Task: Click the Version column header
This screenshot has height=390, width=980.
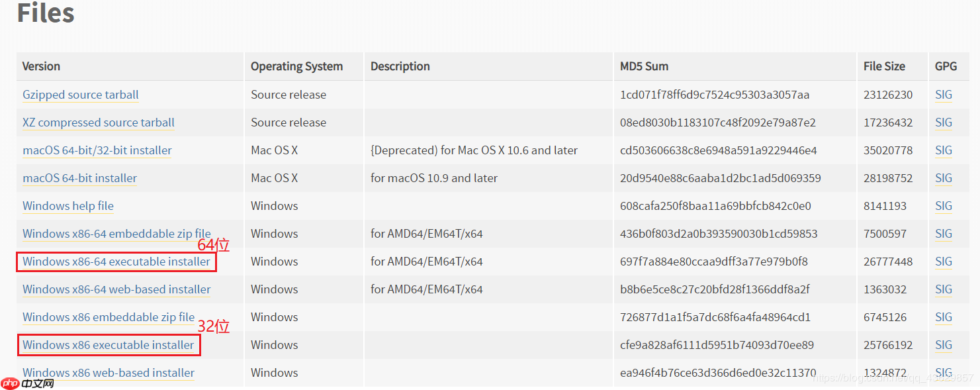Action: [x=41, y=66]
